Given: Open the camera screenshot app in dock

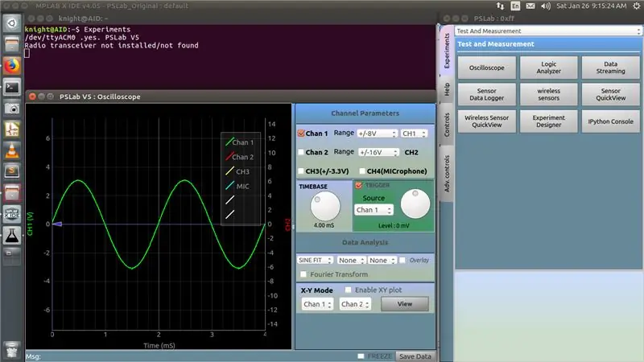Looking at the screenshot, I should 11,109.
